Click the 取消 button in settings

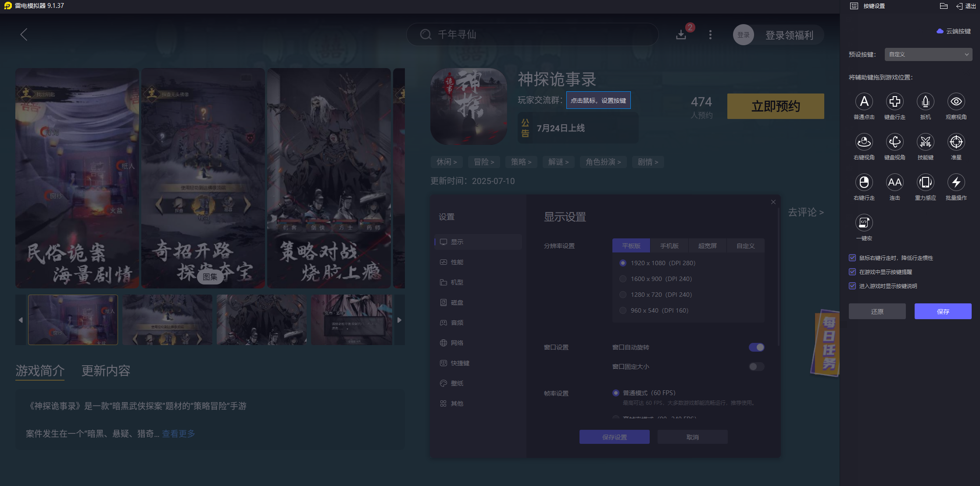click(x=692, y=437)
